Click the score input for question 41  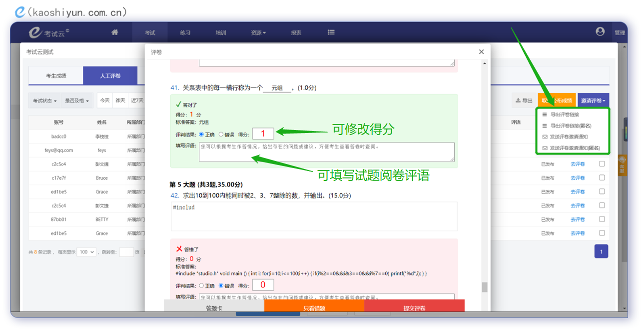(x=263, y=134)
